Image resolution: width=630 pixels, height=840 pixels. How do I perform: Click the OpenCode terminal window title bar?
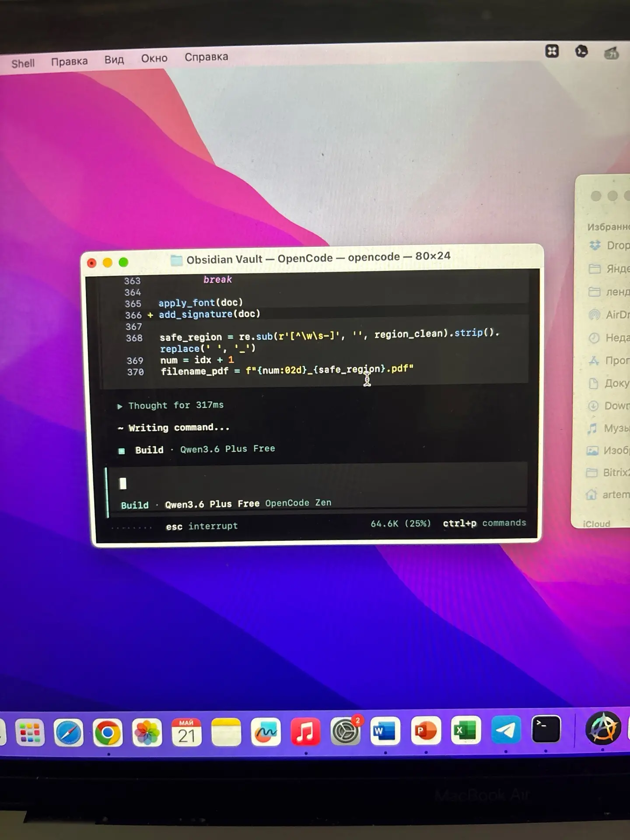[x=312, y=259]
